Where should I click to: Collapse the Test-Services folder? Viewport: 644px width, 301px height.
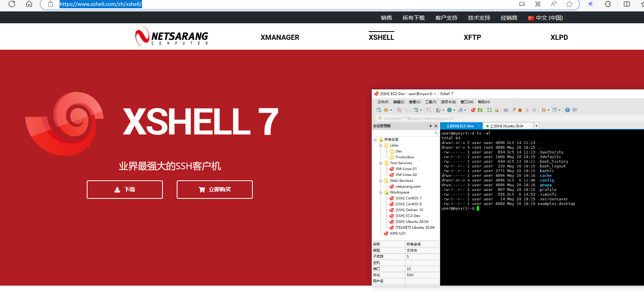[381, 163]
